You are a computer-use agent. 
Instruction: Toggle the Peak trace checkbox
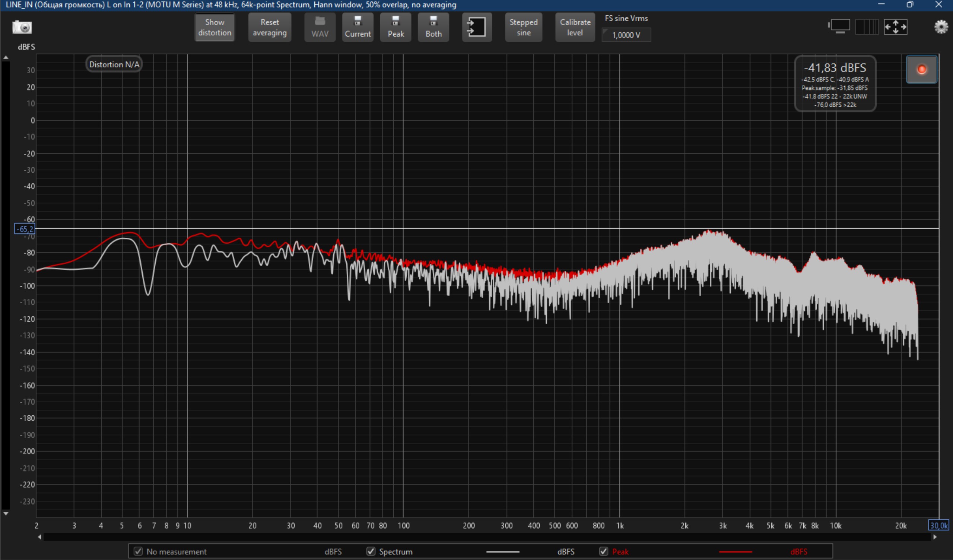point(603,551)
